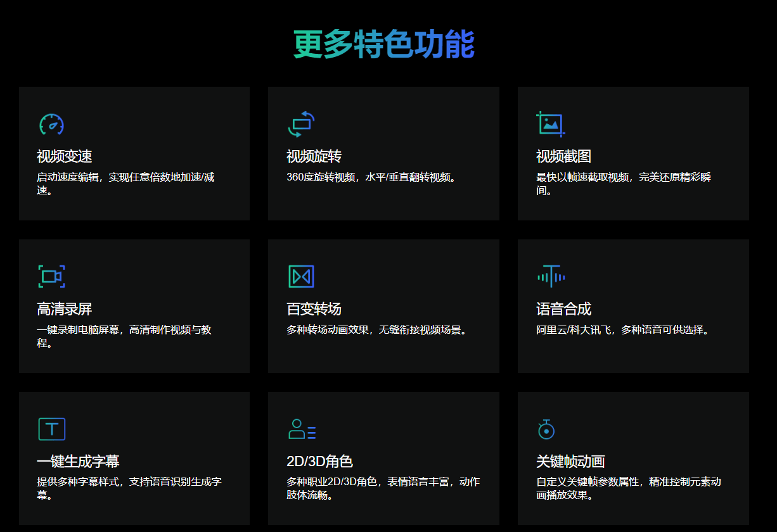
Task: Click the 2D/3D角色 character icon
Action: click(x=301, y=429)
